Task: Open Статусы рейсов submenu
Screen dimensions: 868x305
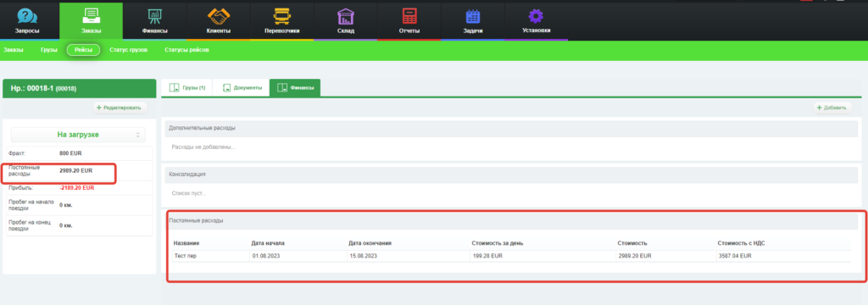Action: 186,50
